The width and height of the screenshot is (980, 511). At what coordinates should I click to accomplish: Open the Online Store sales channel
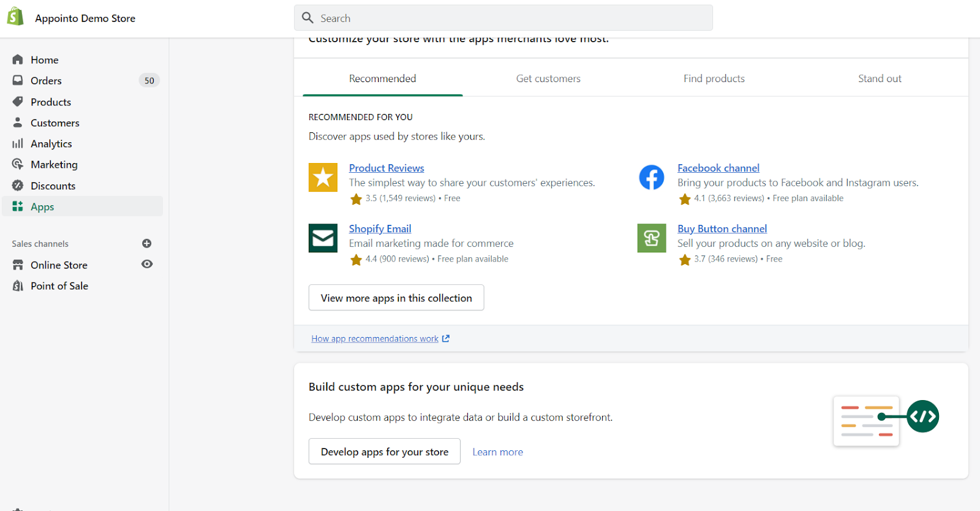pos(59,265)
